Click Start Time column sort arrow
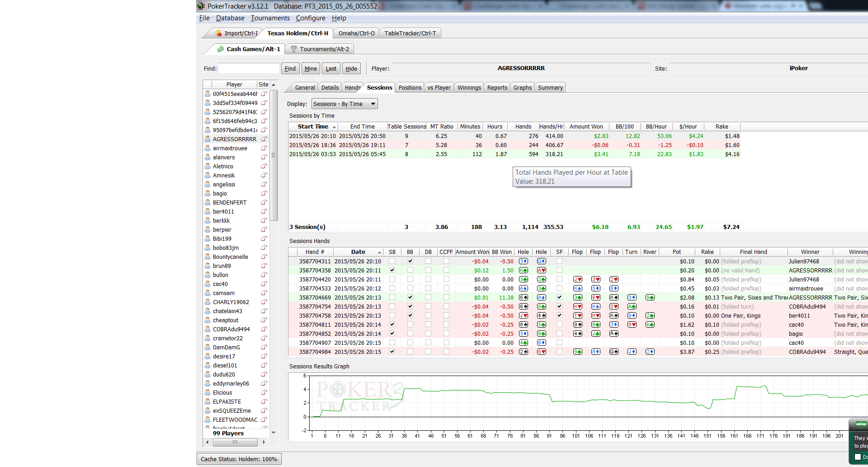 tap(334, 127)
